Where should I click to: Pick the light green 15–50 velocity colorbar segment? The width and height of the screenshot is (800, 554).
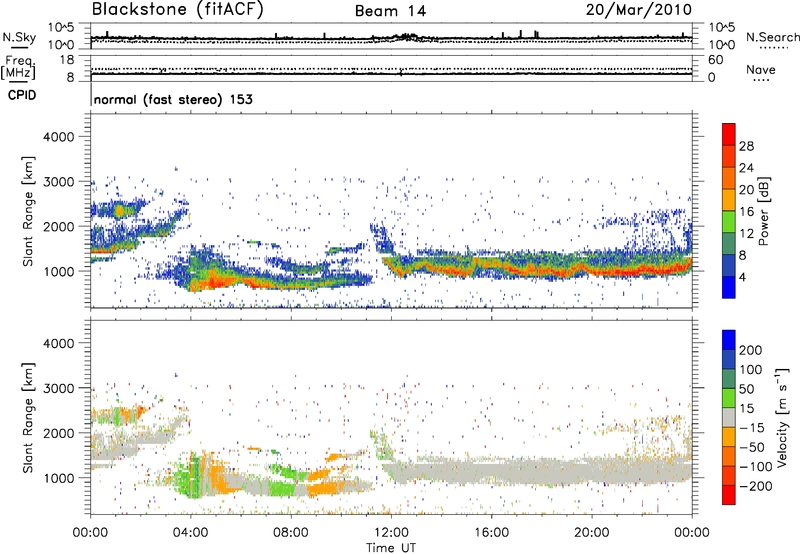(x=729, y=398)
